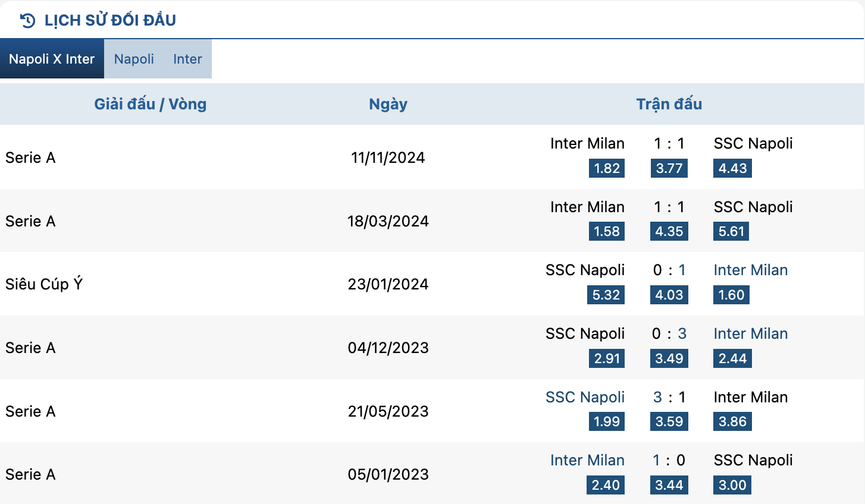865x504 pixels.
Task: Click the 0 : 3 score
Action: (x=669, y=333)
